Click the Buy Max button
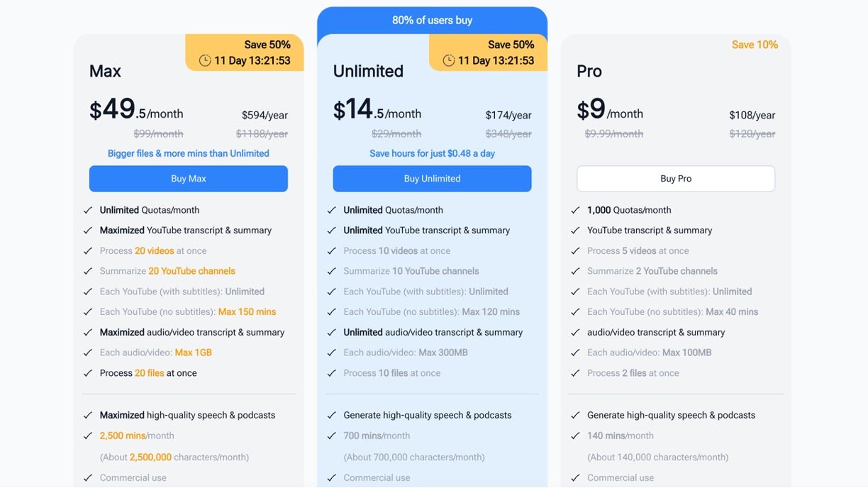This screenshot has width=868, height=488. [189, 179]
